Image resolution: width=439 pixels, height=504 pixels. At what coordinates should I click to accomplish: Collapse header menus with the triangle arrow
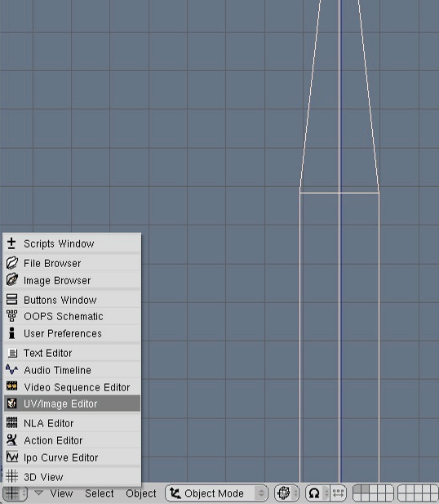38,493
